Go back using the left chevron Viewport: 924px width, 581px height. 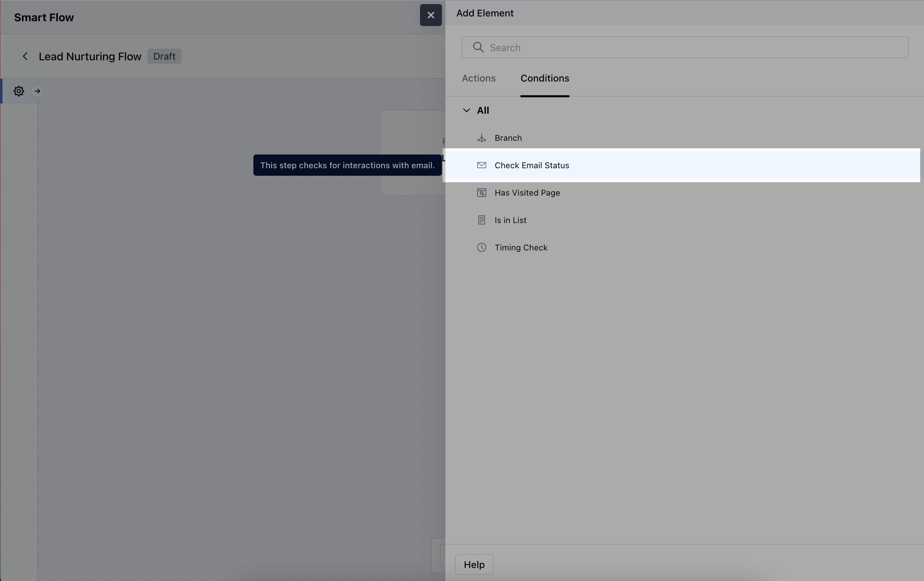click(x=25, y=57)
